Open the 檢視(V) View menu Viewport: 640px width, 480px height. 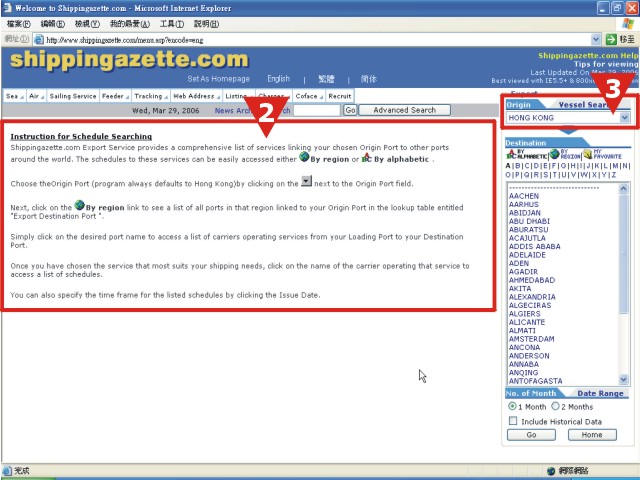pyautogui.click(x=87, y=24)
